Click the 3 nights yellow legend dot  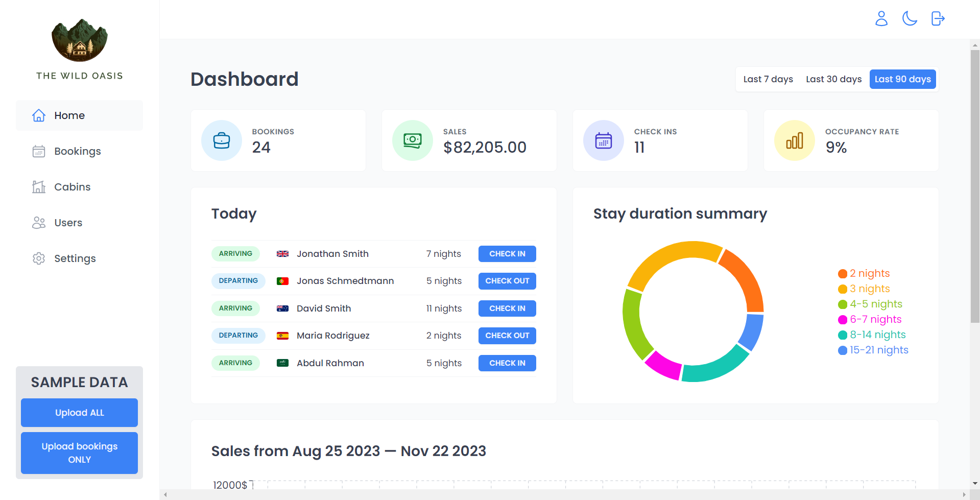point(843,289)
